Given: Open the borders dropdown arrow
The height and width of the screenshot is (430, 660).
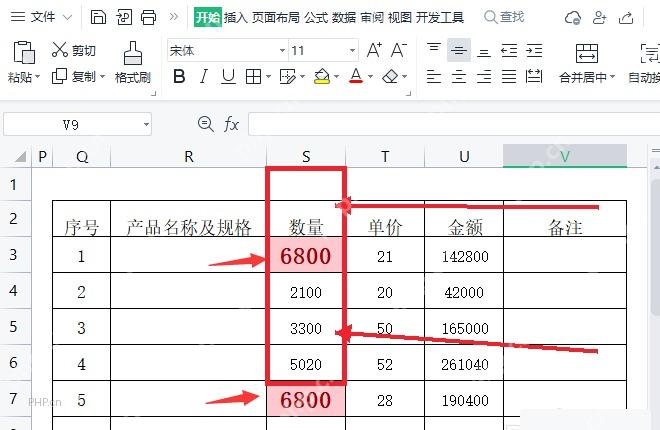Looking at the screenshot, I should [268, 77].
